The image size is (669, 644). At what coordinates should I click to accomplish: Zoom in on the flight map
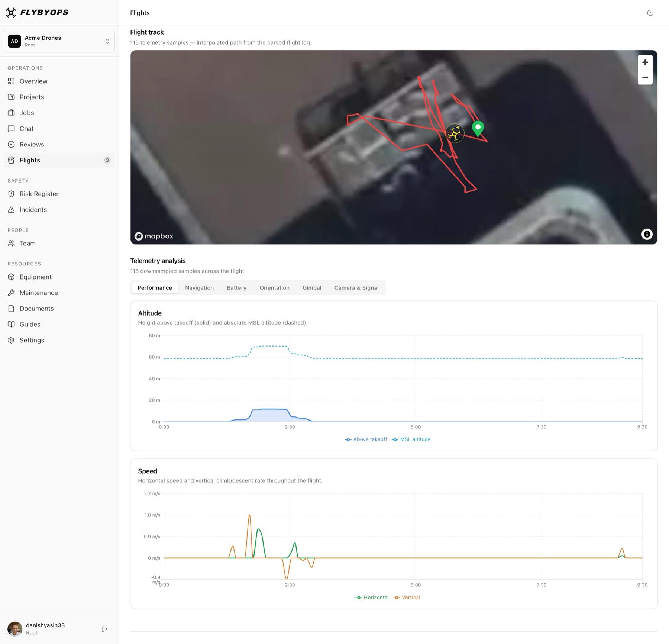coord(645,62)
